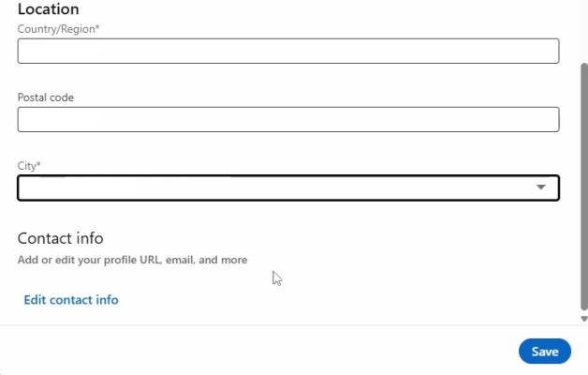Viewport: 588px width, 375px height.
Task: Click the Contact info section heading
Action: (60, 238)
